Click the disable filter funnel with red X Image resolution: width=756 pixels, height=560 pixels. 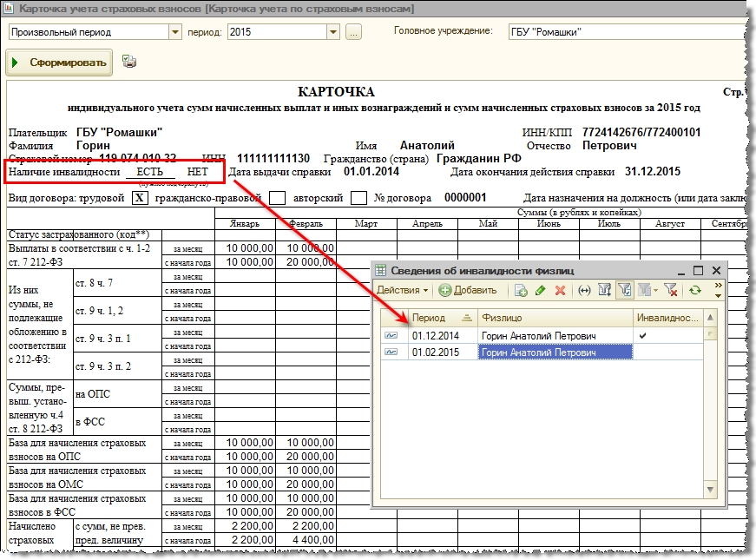click(670, 290)
